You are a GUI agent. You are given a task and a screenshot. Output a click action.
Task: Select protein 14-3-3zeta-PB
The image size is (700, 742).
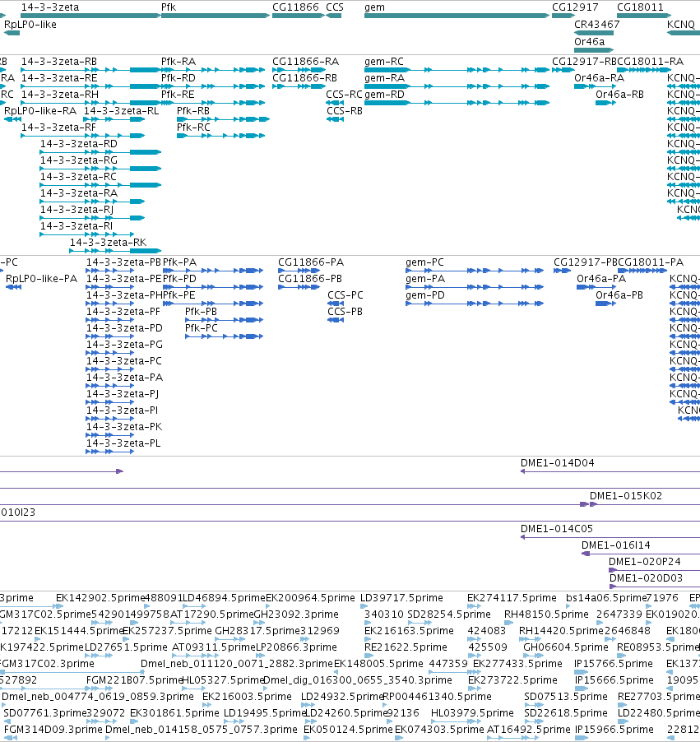point(123,262)
